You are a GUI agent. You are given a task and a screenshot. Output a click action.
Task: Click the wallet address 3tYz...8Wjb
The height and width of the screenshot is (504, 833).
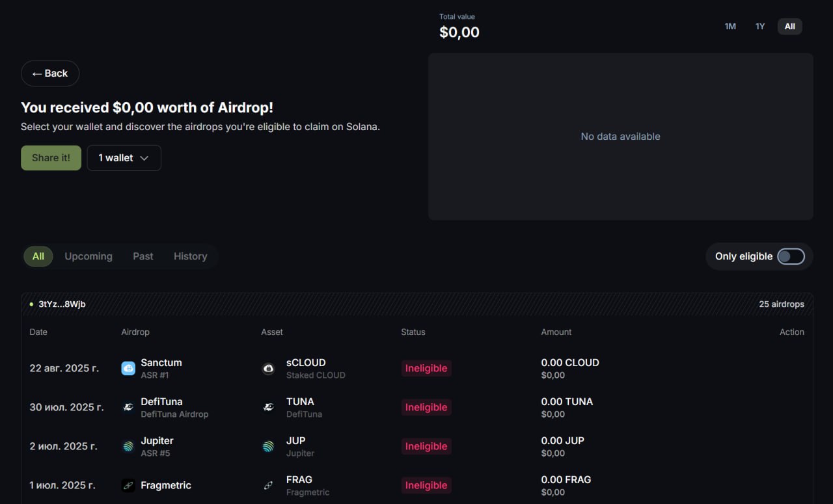coord(62,304)
